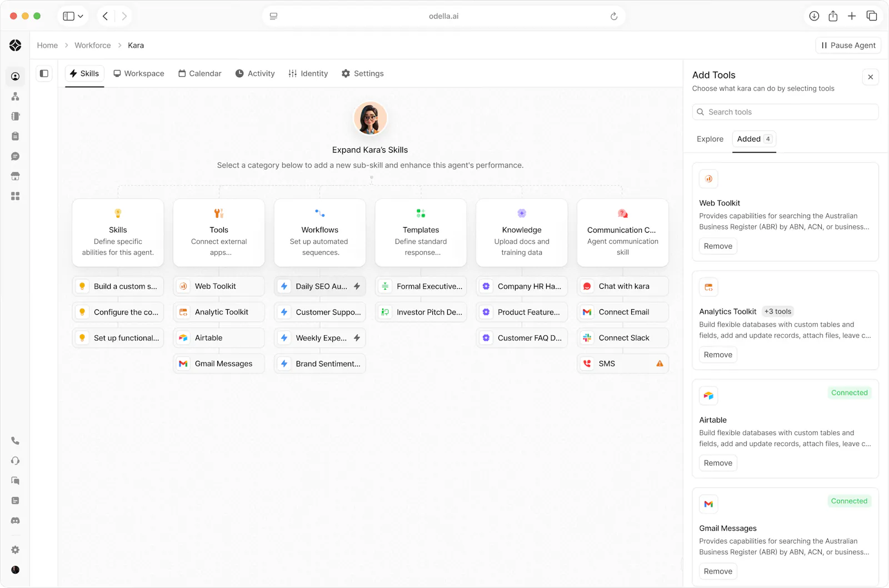This screenshot has width=889, height=588.
Task: Open Chat with kara node
Action: (x=623, y=287)
